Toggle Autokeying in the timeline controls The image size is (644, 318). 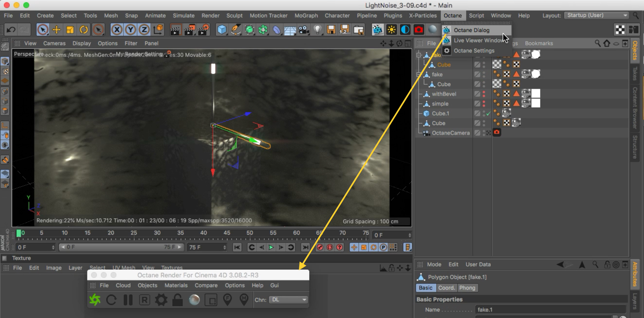(x=330, y=247)
